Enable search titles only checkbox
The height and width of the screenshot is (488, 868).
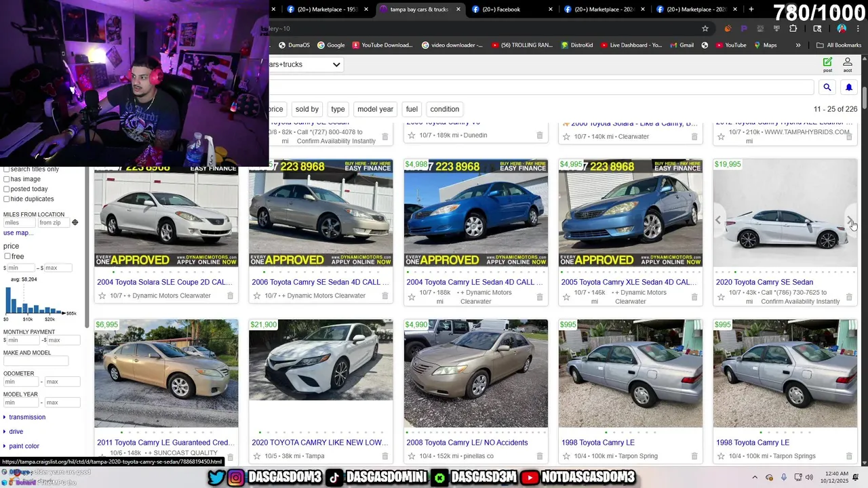click(x=6, y=169)
